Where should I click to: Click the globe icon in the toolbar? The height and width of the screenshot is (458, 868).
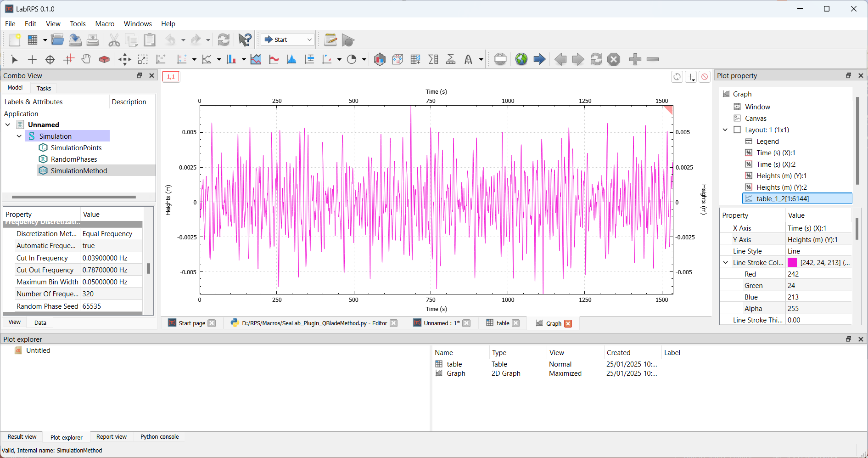click(521, 59)
